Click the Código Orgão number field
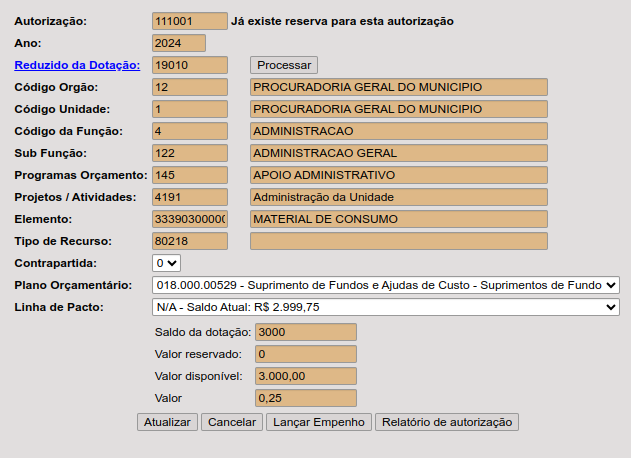The image size is (631, 458). point(190,87)
